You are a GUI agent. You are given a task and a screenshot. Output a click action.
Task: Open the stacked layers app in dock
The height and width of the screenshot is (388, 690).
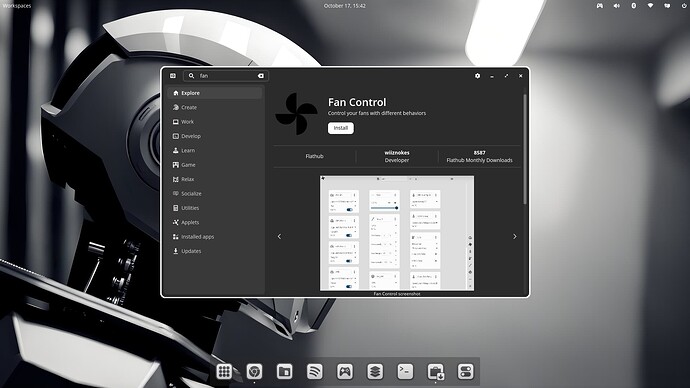375,372
